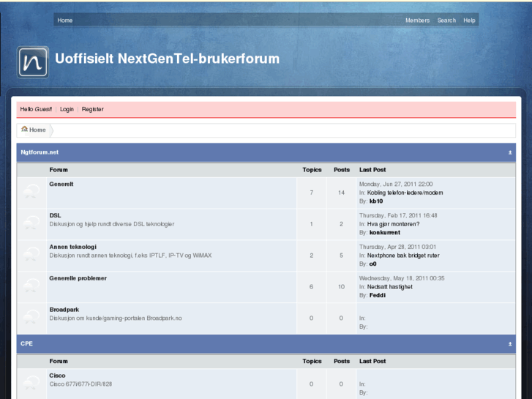This screenshot has height=399, width=532.
Task: Open Home in top navigation bar
Action: [65, 20]
